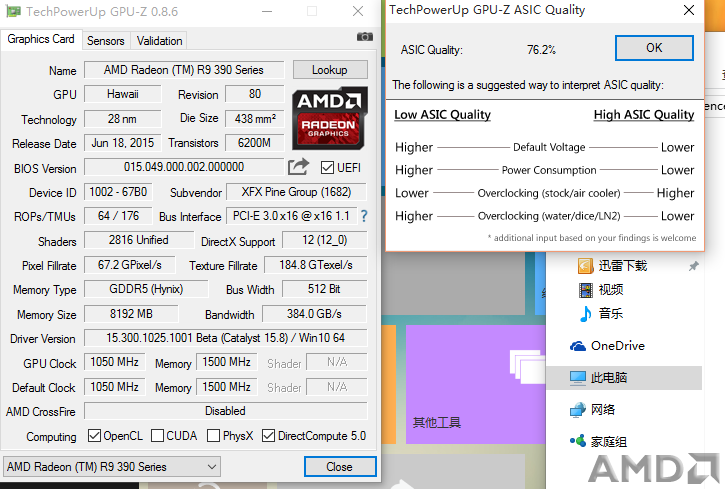Click the GPU field showing Hawaii
Image resolution: width=725 pixels, height=489 pixels.
point(123,94)
